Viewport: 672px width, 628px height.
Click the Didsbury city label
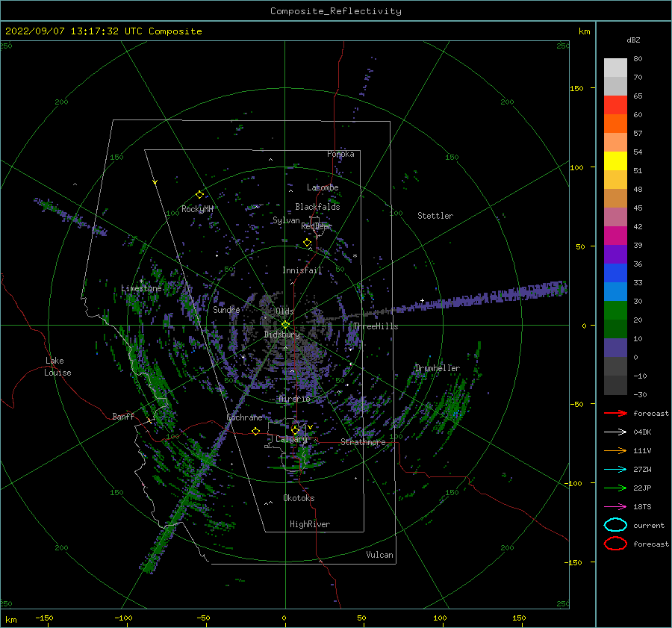click(281, 335)
